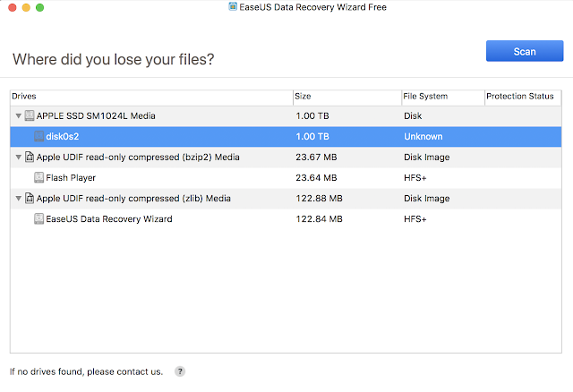Click the File System column header
Viewport: 573px width, 392px height.
point(440,96)
